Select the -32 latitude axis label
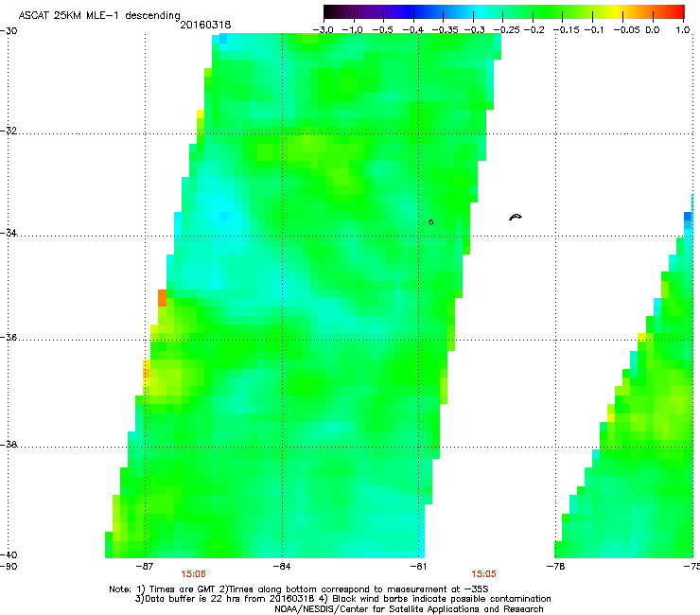Screen dimensions: 700x615 point(9,131)
